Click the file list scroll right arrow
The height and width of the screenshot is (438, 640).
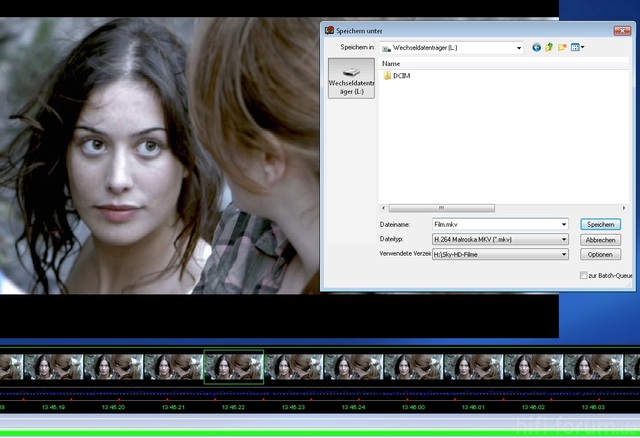tap(624, 208)
